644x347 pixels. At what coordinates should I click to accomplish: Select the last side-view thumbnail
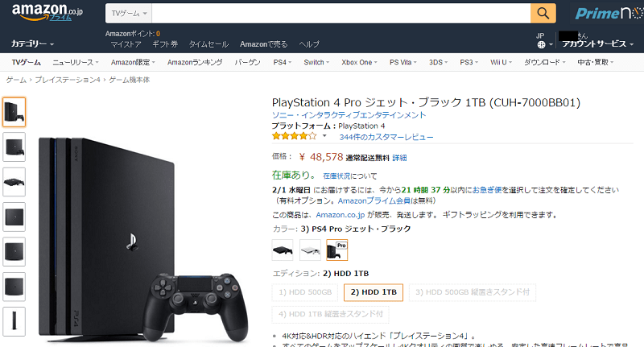[14, 321]
